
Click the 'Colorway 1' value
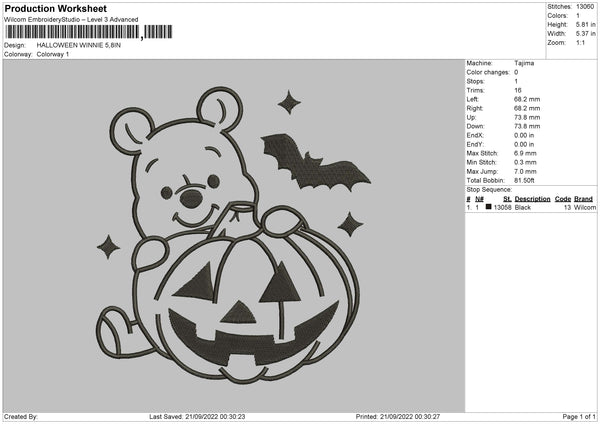click(53, 54)
